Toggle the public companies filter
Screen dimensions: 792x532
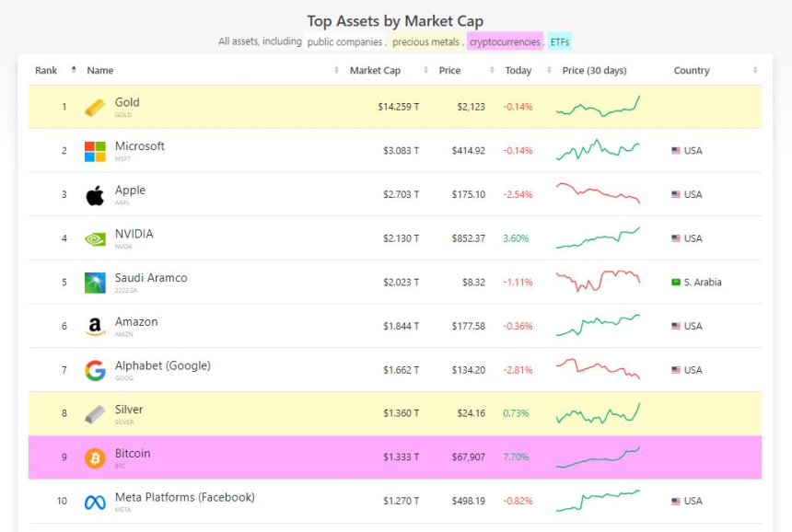[344, 41]
